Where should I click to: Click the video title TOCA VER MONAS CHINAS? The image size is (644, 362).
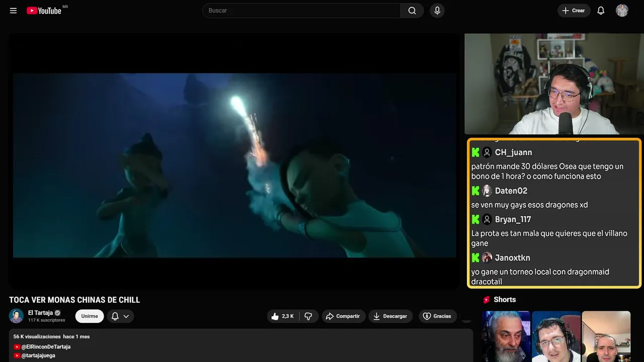pos(74,300)
